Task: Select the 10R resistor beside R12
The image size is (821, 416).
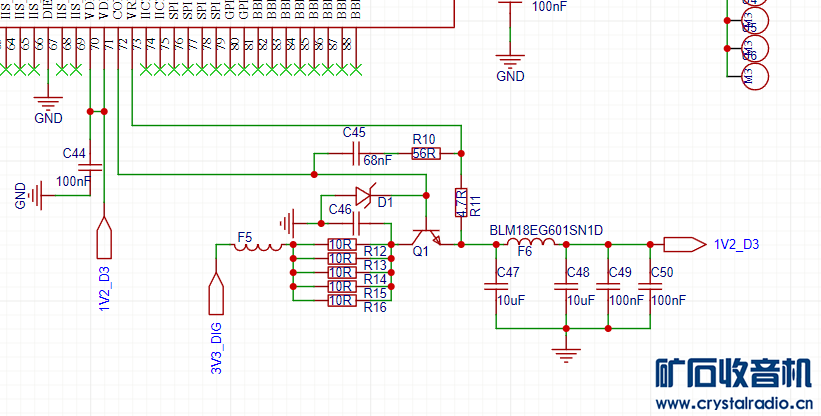Action: coord(342,244)
